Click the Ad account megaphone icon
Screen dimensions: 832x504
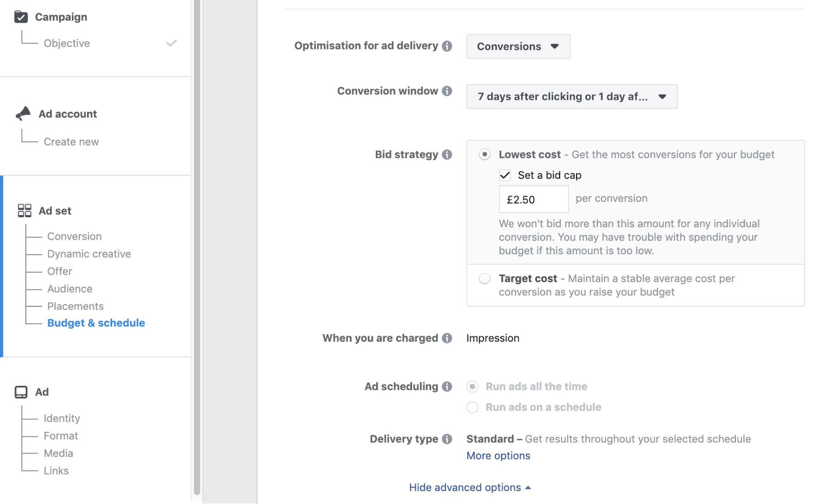coord(23,114)
